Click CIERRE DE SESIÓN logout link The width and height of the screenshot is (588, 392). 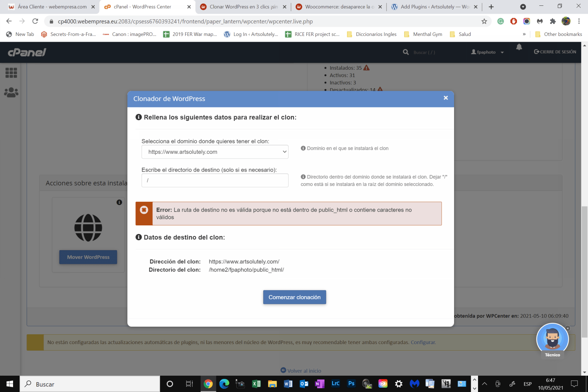(555, 52)
